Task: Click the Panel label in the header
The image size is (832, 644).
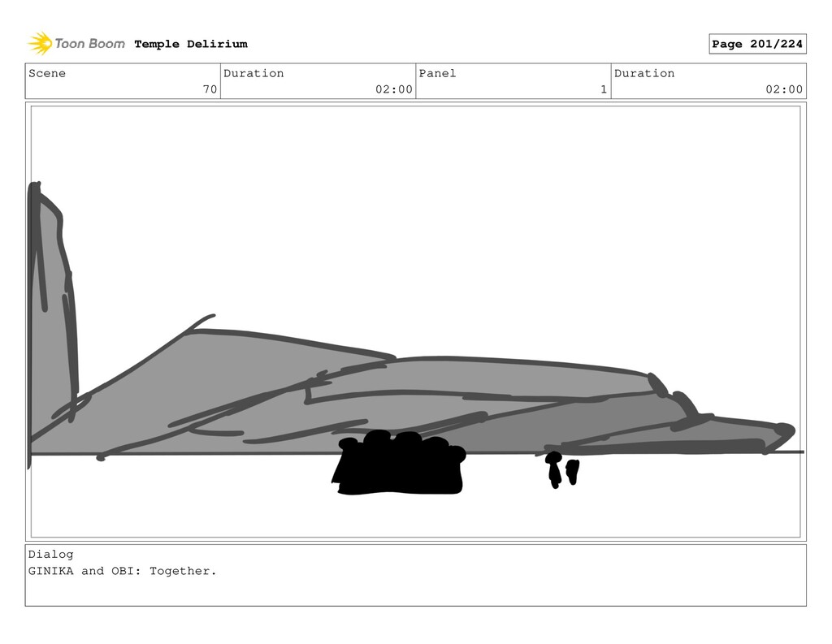Action: (437, 73)
